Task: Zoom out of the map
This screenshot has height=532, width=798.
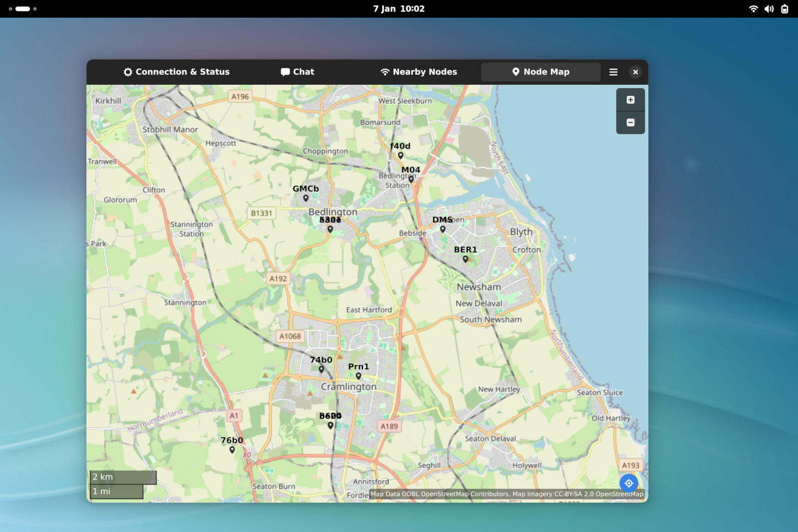Action: [630, 122]
